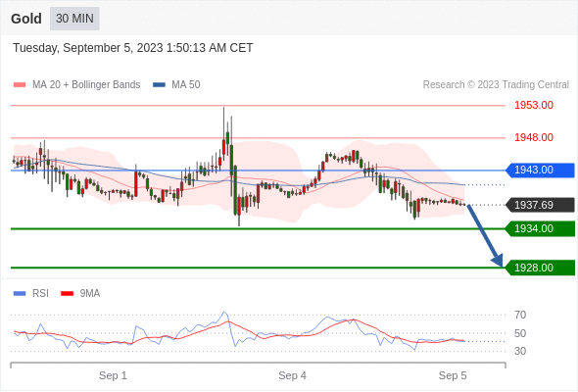
Task: Click the 30 MIN timeframe button
Action: (x=74, y=19)
